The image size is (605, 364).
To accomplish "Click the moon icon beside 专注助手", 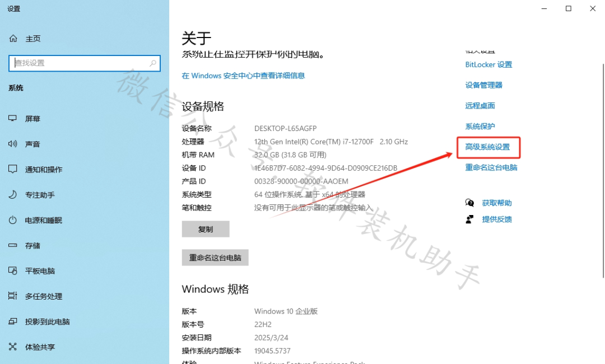I will pyautogui.click(x=13, y=194).
